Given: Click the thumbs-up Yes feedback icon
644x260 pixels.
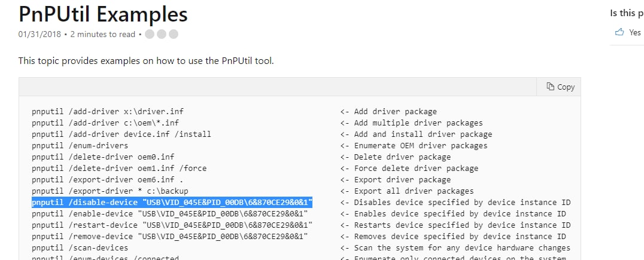Looking at the screenshot, I should 619,32.
